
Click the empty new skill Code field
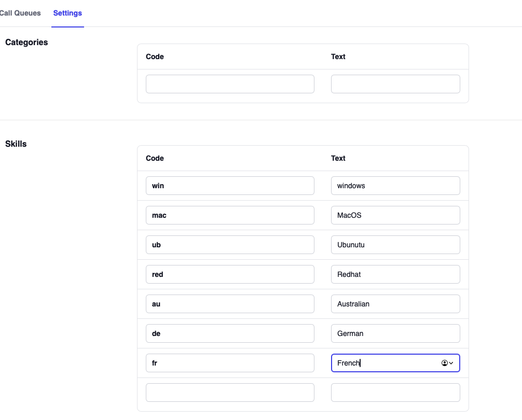point(230,393)
